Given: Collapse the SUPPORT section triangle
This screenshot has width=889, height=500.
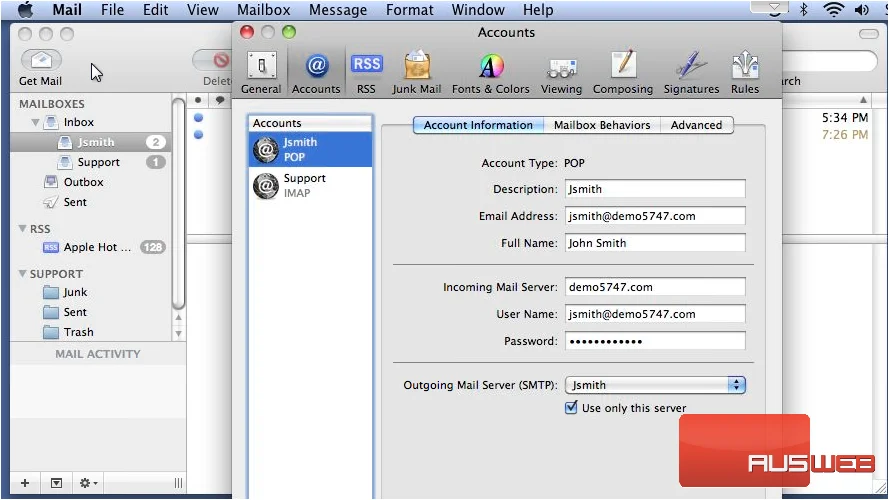Looking at the screenshot, I should click(22, 273).
